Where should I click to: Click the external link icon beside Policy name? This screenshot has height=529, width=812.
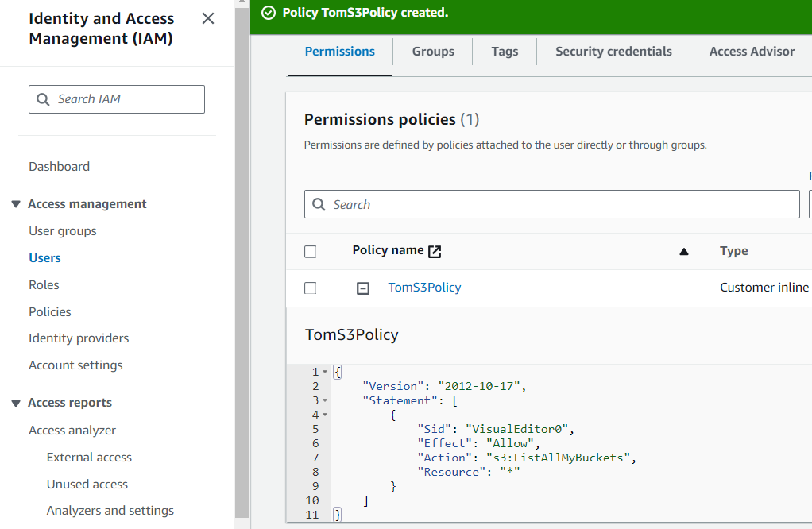click(435, 252)
